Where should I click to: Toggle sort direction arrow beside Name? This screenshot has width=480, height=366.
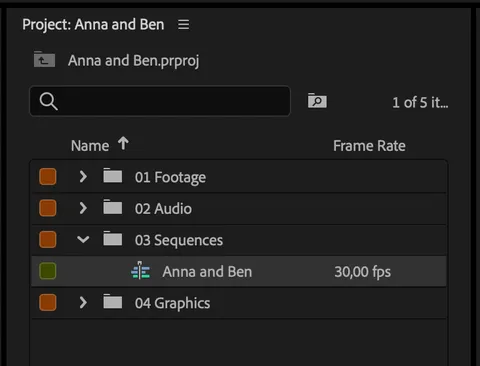(123, 144)
